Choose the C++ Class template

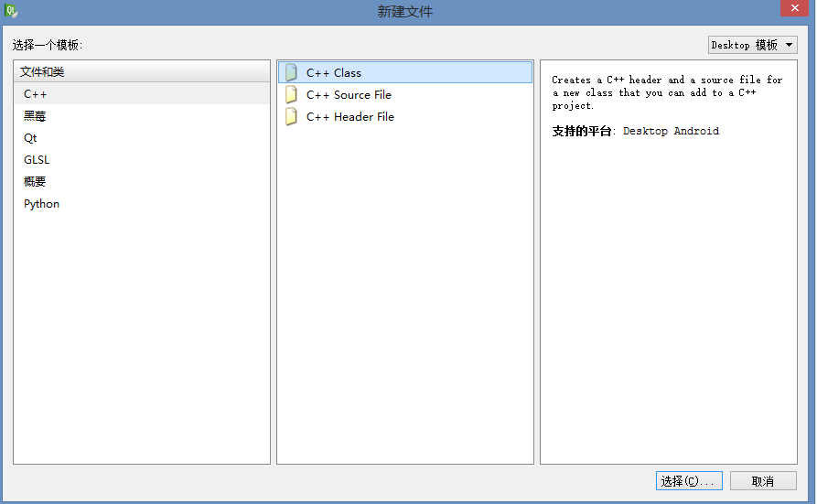[x=405, y=72]
